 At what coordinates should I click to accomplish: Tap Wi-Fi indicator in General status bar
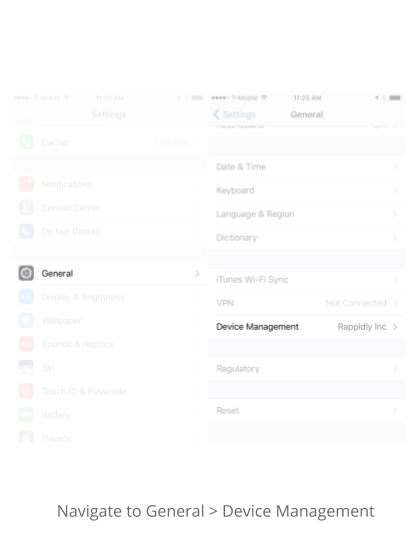click(264, 98)
